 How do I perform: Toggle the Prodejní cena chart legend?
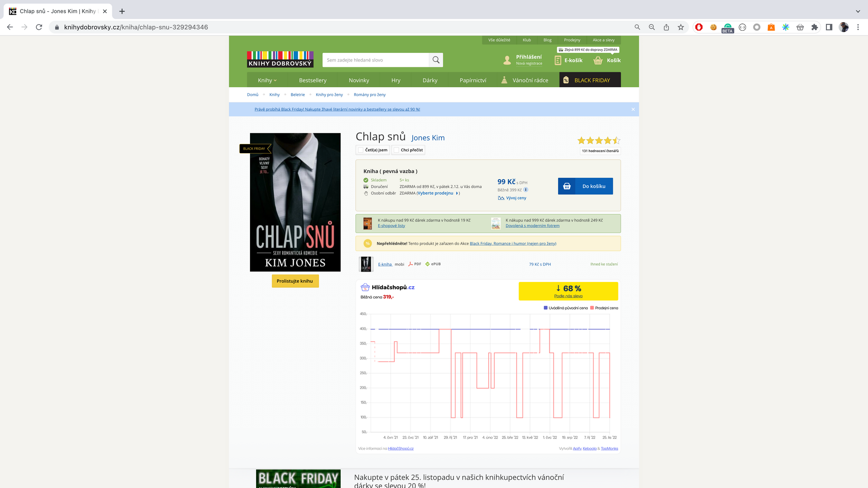(604, 308)
